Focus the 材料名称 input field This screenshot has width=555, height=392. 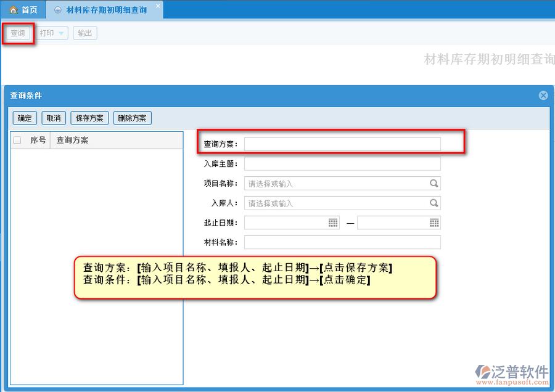click(x=342, y=242)
